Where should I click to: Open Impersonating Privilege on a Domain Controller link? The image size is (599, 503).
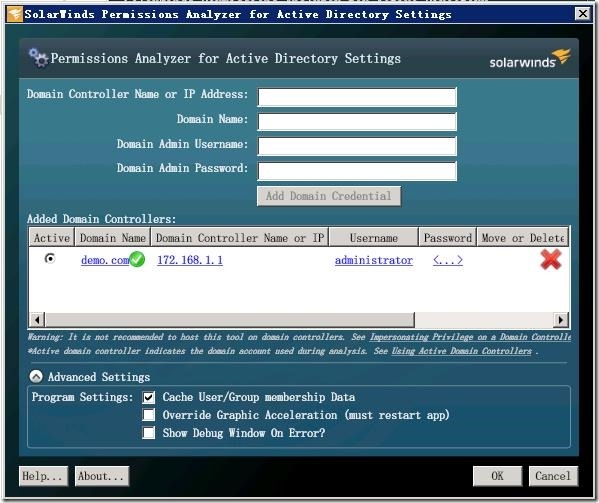(470, 337)
